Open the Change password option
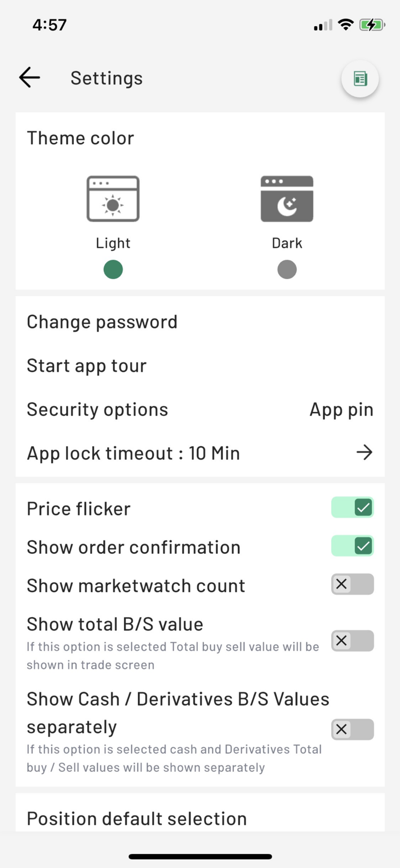Image resolution: width=400 pixels, height=868 pixels. (x=102, y=322)
